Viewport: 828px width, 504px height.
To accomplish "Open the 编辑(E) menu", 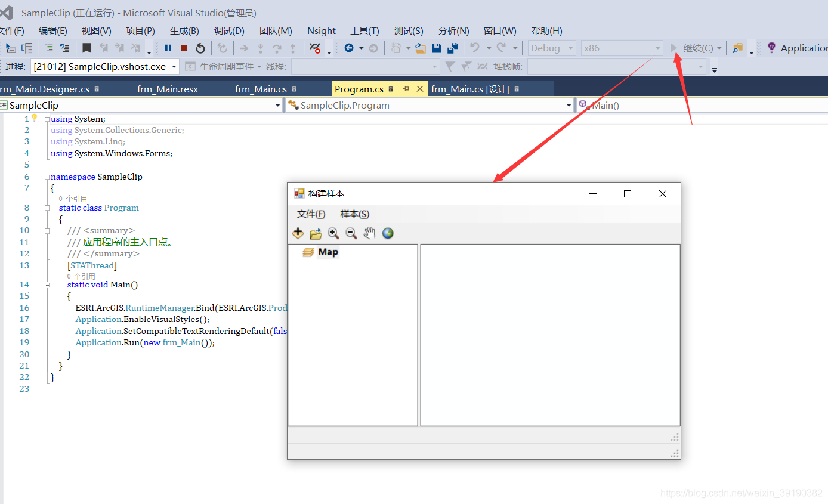I will pos(52,31).
